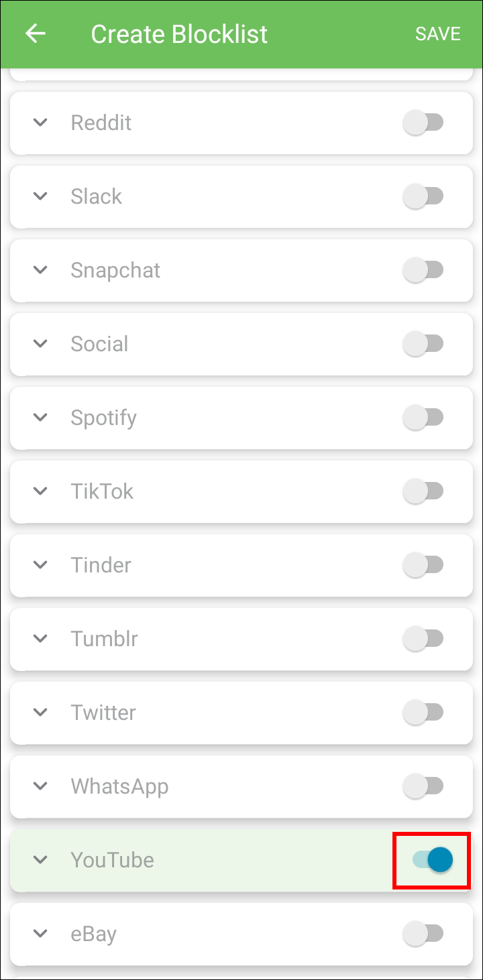Select the Tumblr list item label
This screenshot has height=980, width=483.
click(105, 639)
